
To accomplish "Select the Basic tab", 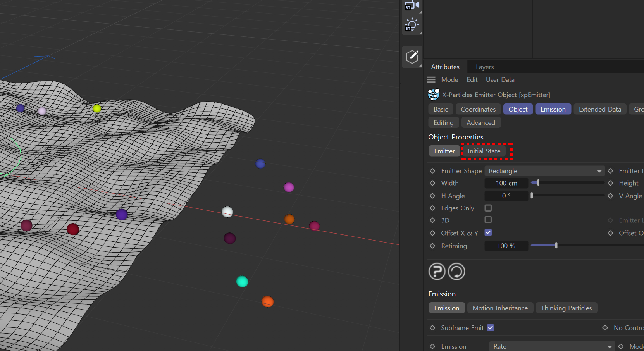I will click(441, 109).
